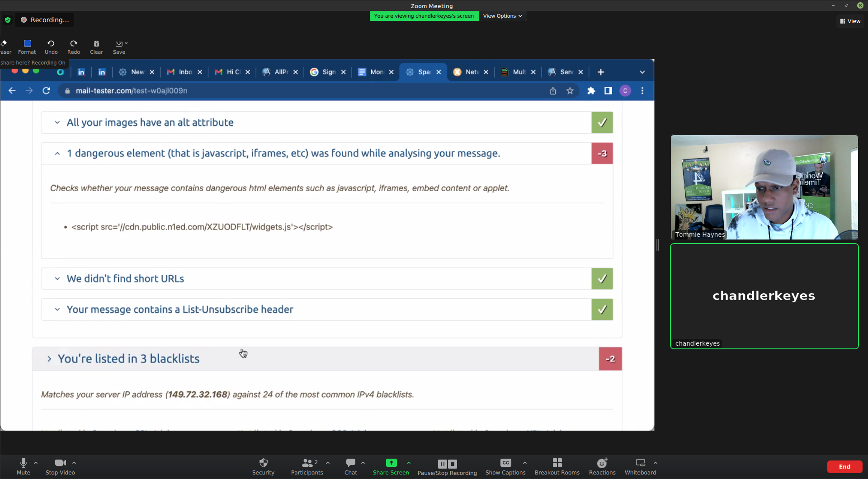Open the browser extensions puzzle icon
Image resolution: width=868 pixels, height=479 pixels.
[591, 91]
